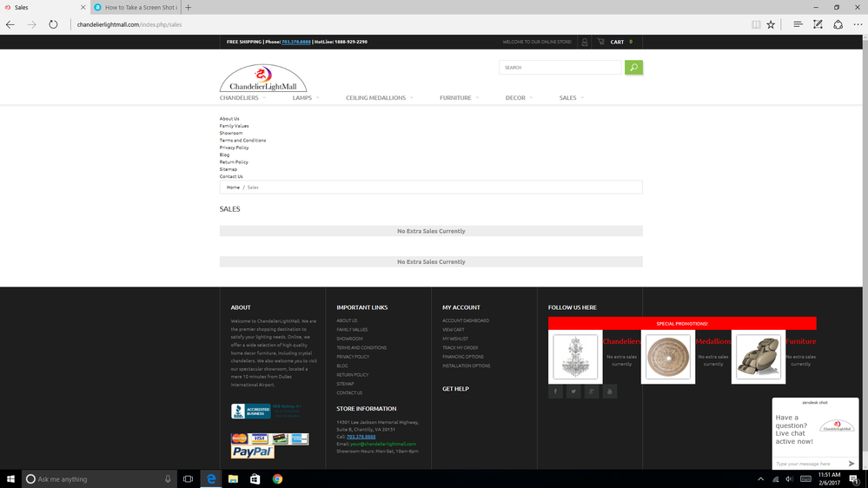Click the massage chair furniture thumbnail
Screen dimensions: 868x488
(x=758, y=357)
